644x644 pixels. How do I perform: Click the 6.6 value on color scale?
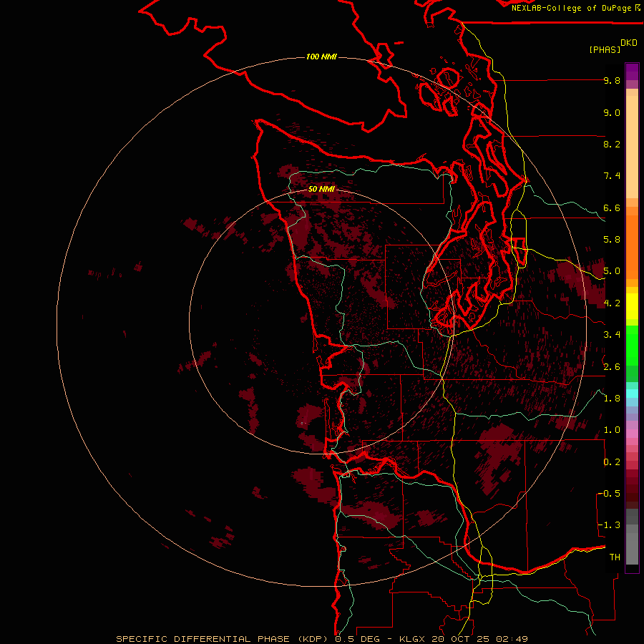pos(612,208)
